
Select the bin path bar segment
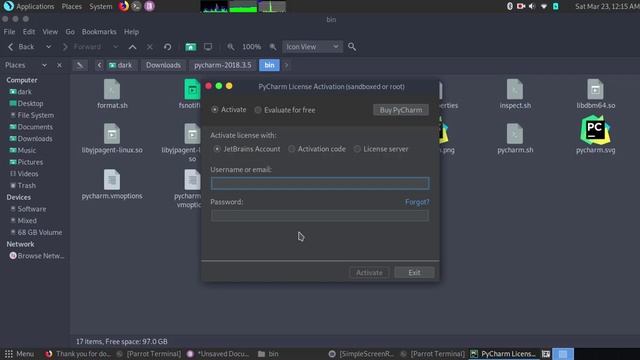point(269,65)
